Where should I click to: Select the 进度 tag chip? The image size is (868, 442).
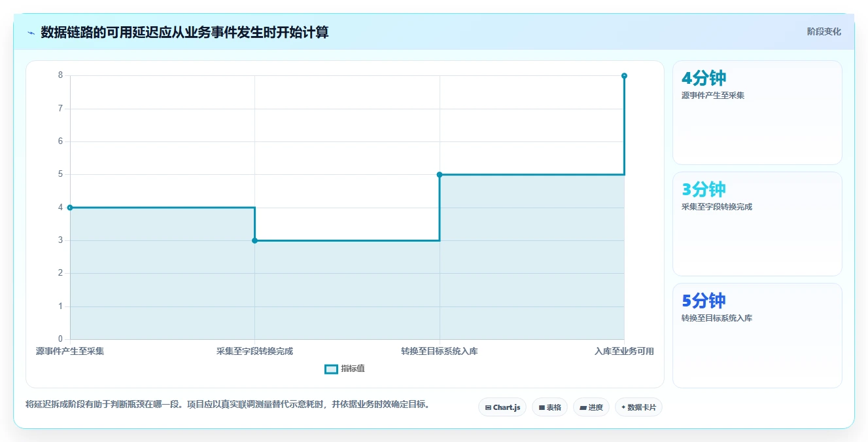pyautogui.click(x=591, y=407)
